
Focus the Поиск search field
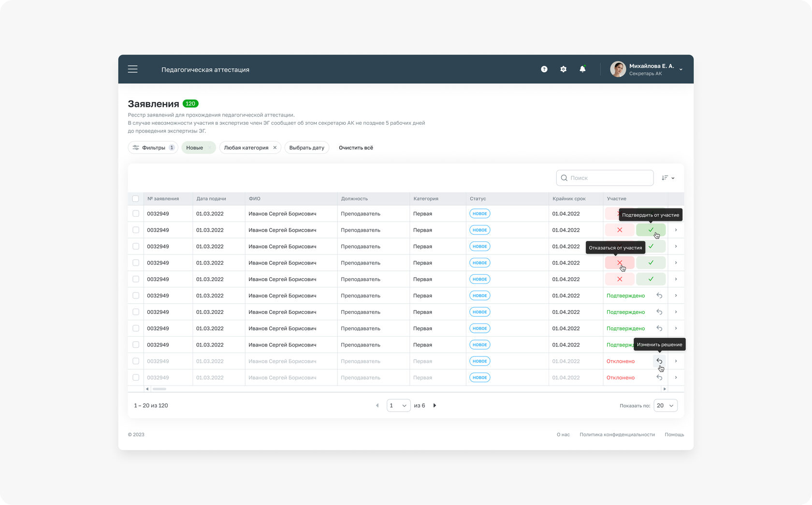tap(605, 178)
